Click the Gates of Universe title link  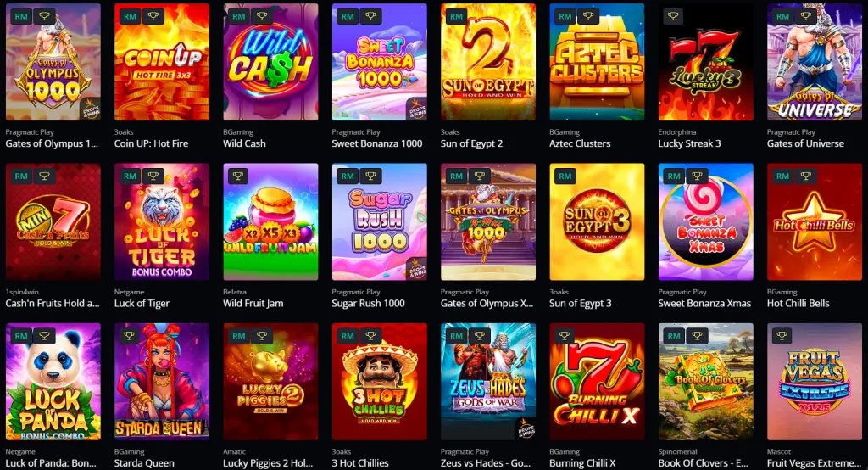pos(805,143)
